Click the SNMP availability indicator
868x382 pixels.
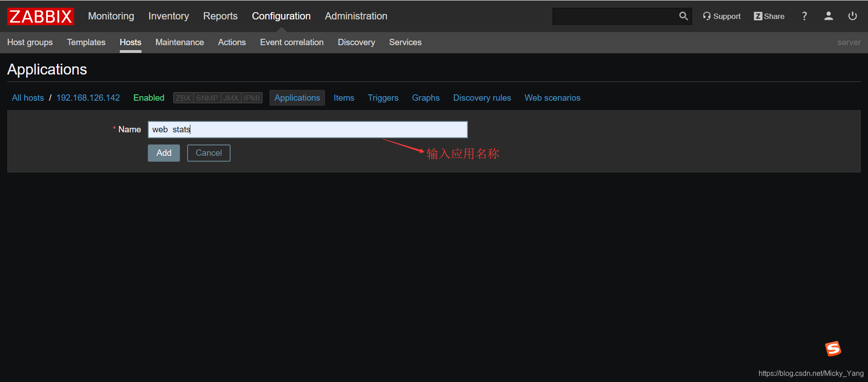[207, 98]
